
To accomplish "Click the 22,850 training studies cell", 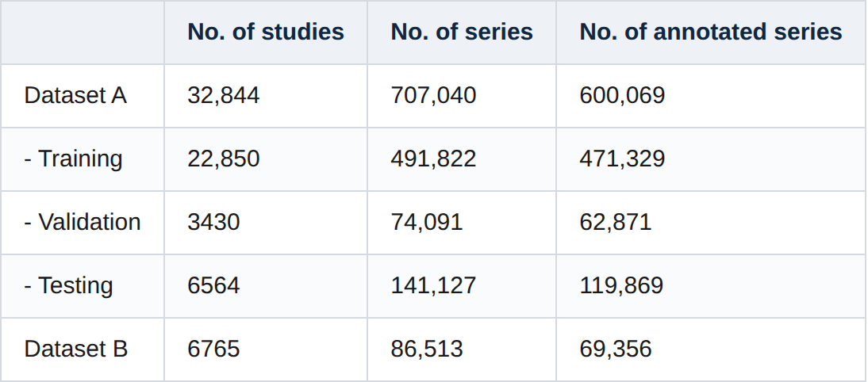I will click(224, 159).
